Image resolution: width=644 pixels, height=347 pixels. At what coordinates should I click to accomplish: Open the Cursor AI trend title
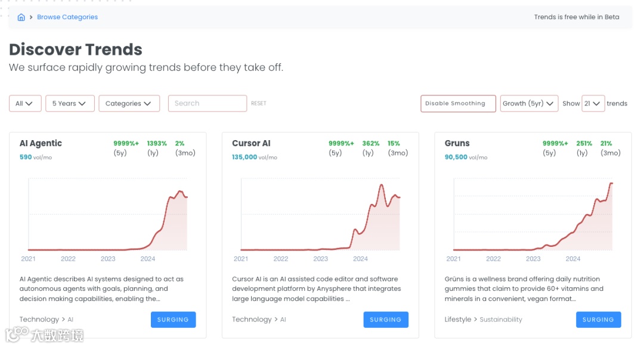pos(251,144)
